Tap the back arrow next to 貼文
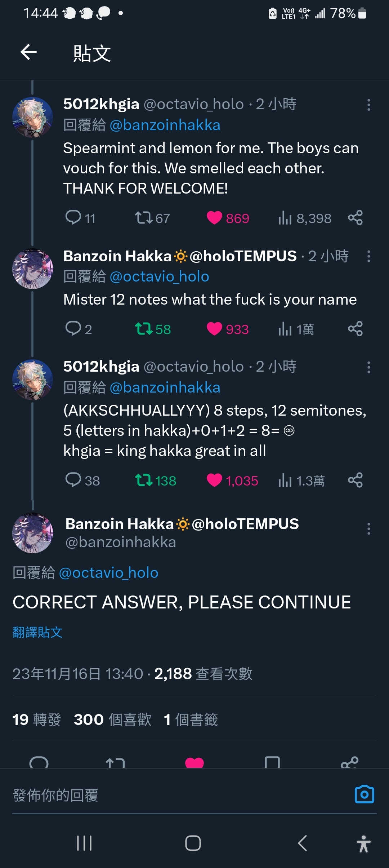389x868 pixels. (28, 52)
